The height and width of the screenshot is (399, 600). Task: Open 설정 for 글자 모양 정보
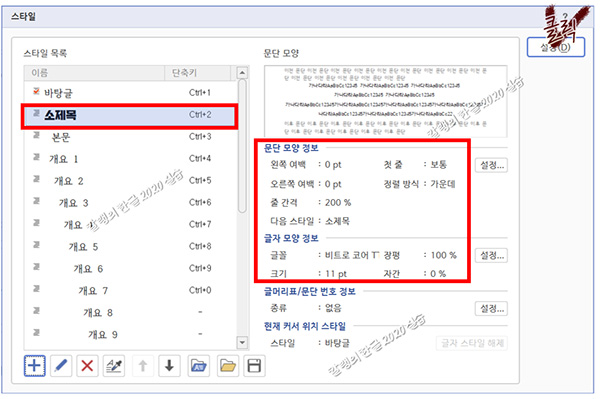coord(492,255)
